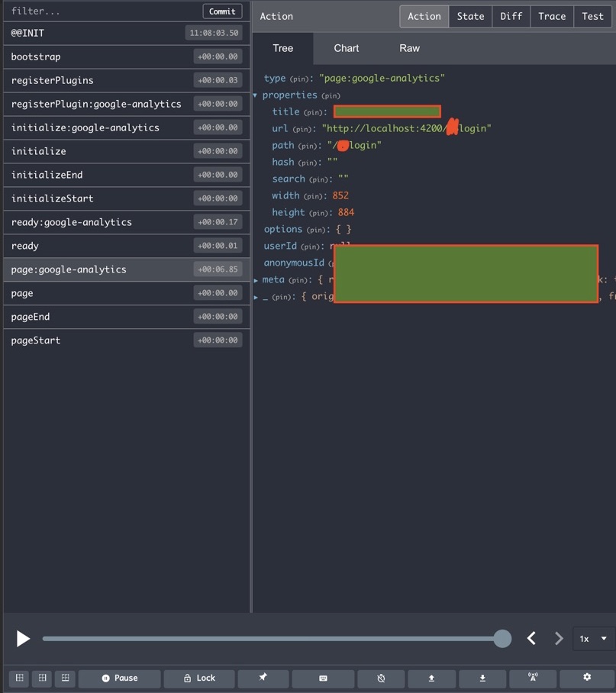Open the dispatcher stopwatch icon
Screen dimensions: 616x693
[381, 678]
